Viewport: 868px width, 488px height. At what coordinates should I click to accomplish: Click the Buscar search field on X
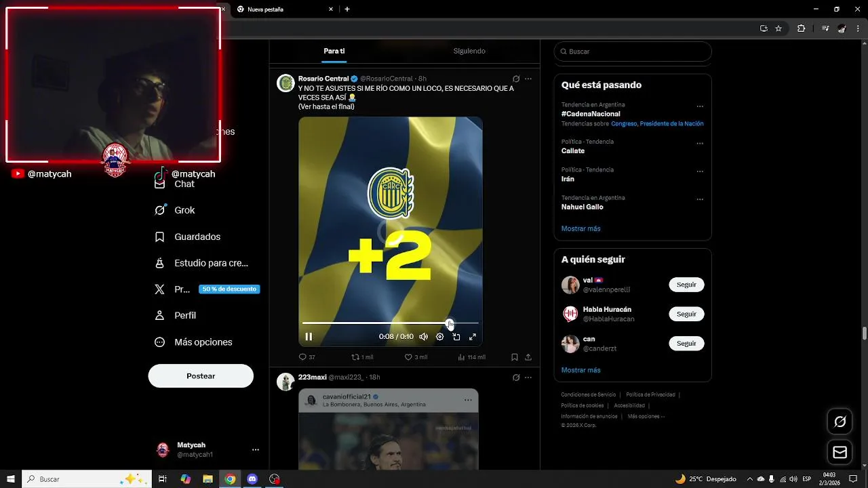click(x=633, y=52)
